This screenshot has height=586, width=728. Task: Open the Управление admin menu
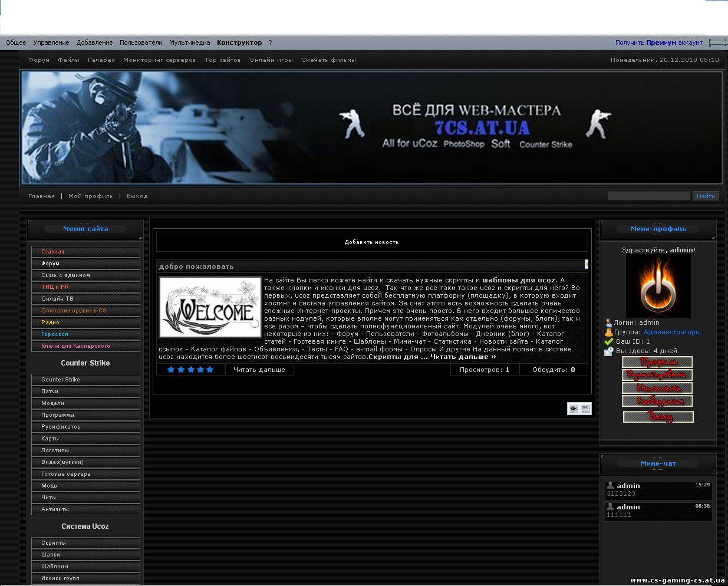51,42
